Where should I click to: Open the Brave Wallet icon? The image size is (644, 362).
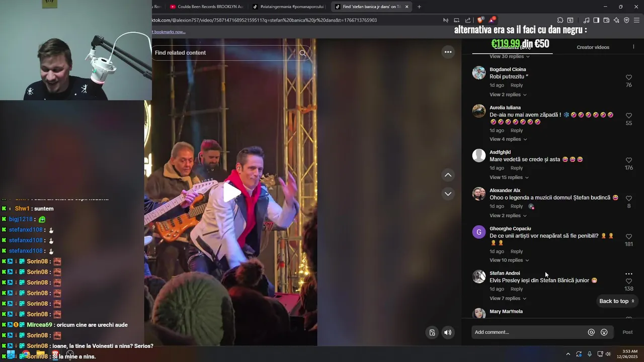(606, 20)
